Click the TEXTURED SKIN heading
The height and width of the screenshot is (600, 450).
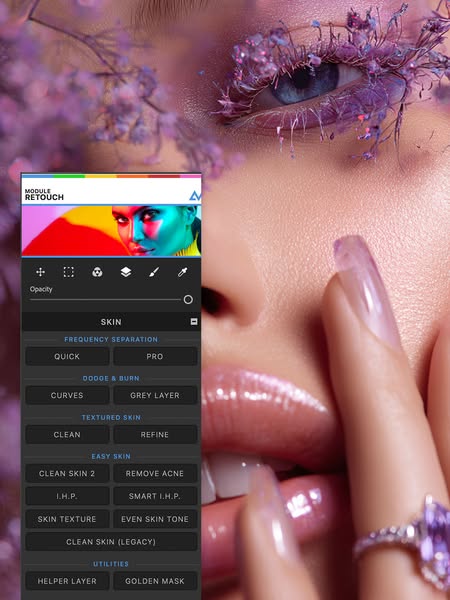111,417
